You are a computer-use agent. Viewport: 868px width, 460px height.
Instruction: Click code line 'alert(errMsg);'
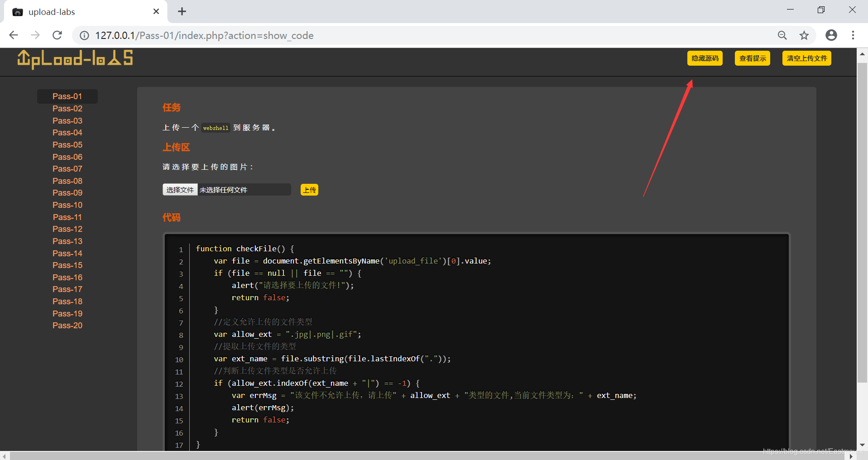click(x=263, y=407)
